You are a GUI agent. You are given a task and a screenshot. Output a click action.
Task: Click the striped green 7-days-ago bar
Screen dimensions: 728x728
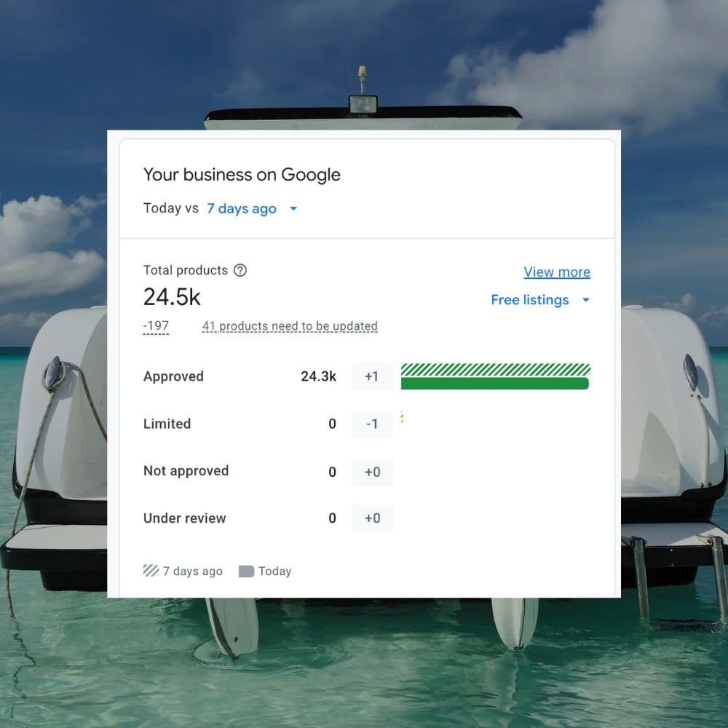click(496, 370)
